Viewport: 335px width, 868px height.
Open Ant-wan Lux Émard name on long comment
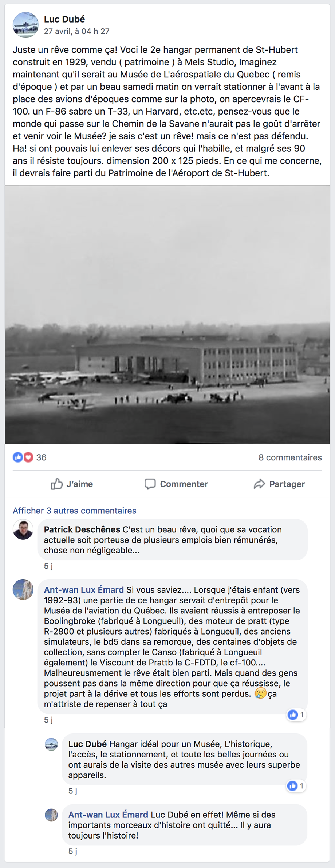point(84,590)
